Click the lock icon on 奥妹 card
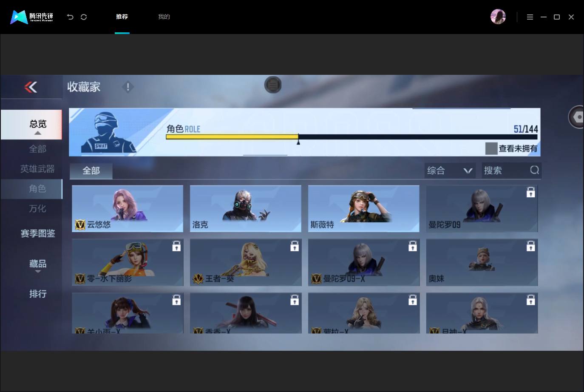Viewport: 584px width, 392px height. (530, 246)
